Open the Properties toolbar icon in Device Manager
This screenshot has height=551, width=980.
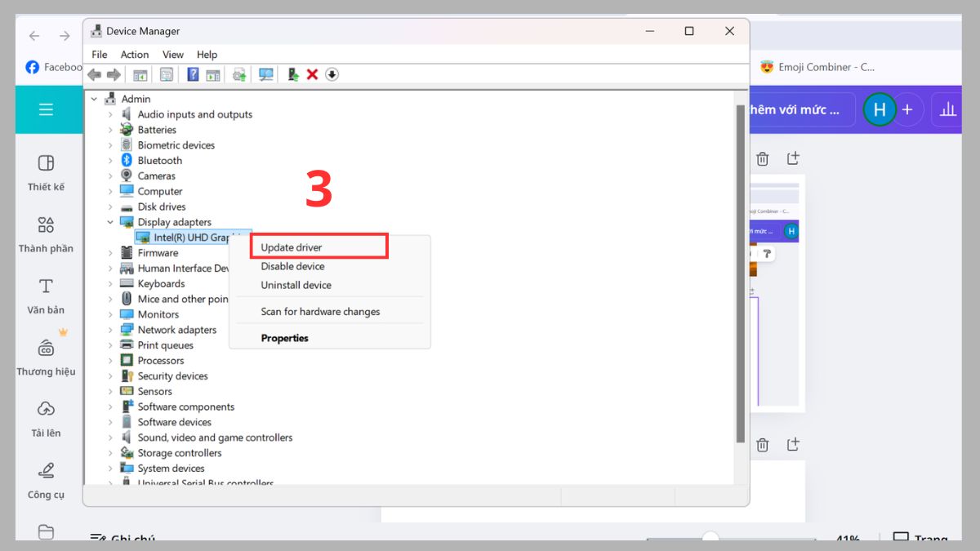click(x=167, y=74)
